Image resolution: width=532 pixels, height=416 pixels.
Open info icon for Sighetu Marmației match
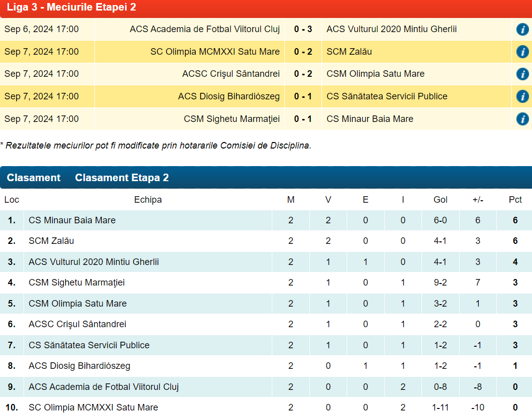522,119
